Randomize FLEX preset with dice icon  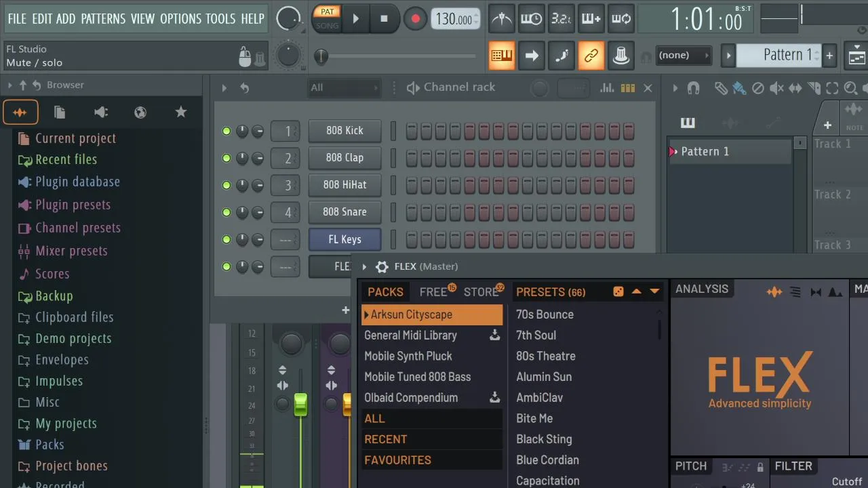618,291
